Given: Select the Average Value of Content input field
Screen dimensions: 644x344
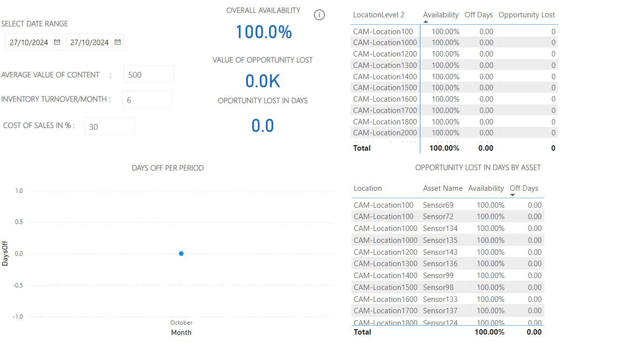Looking at the screenshot, I should pos(148,74).
